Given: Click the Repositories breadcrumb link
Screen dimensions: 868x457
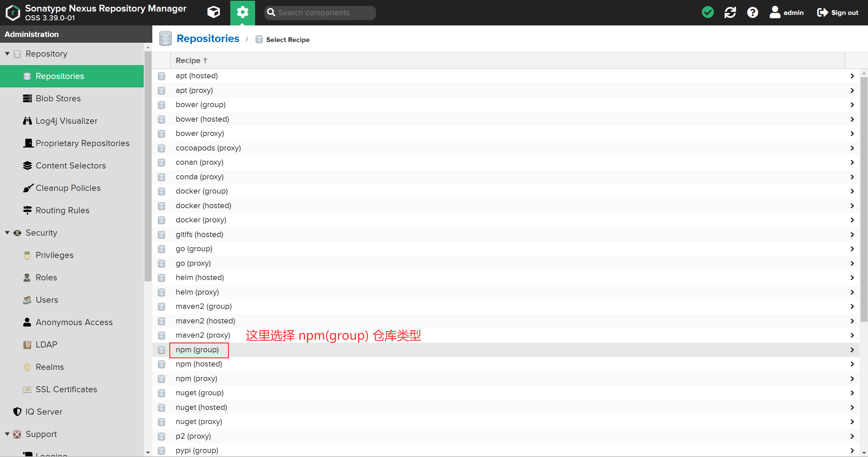Looking at the screenshot, I should click(x=208, y=39).
